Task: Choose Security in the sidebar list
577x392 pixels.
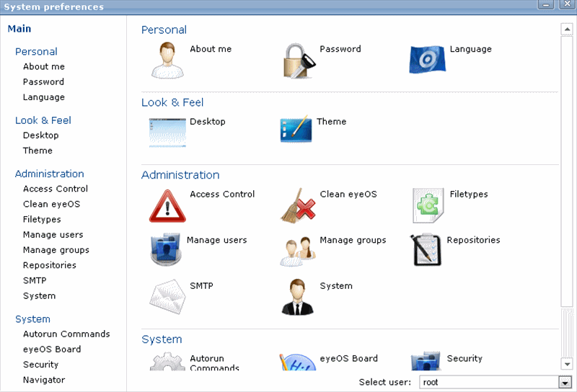Action: [x=40, y=365]
